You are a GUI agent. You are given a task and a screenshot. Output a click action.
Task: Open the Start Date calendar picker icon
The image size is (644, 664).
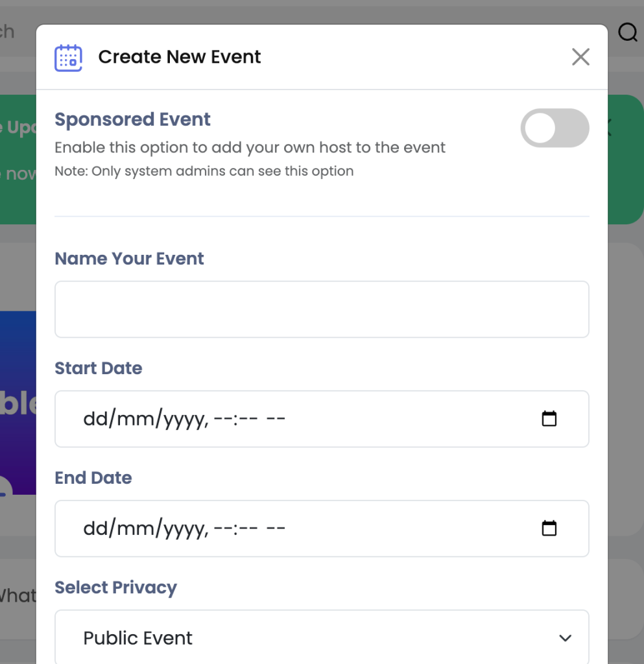pos(549,419)
